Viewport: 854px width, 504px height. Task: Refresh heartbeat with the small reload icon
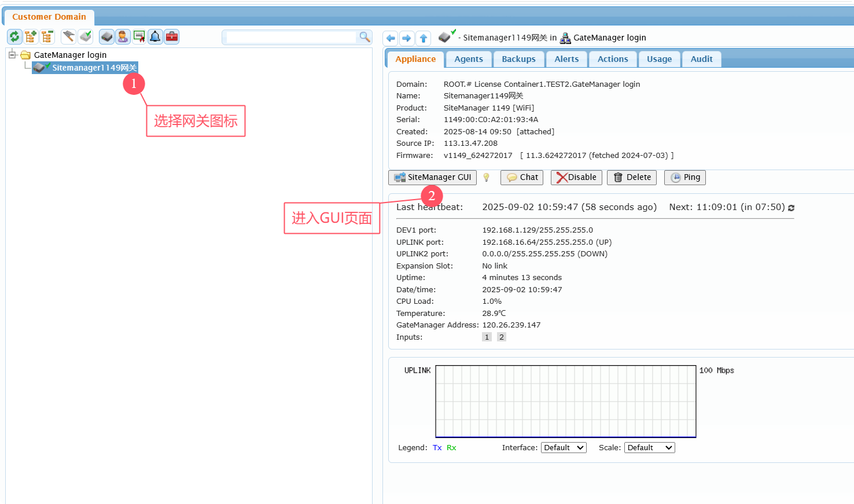(791, 208)
